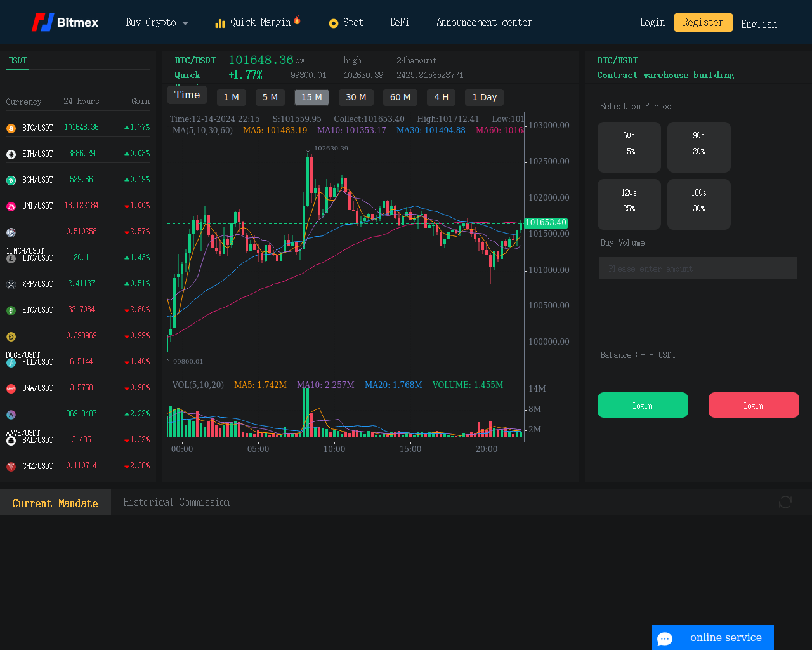Click the Bitmex logo
The image size is (812, 650).
tap(65, 22)
